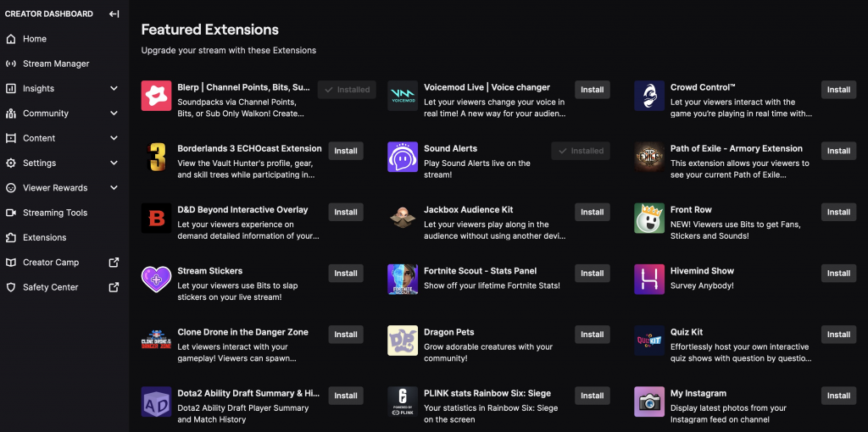
Task: Click the Creator Camp book icon
Action: point(10,263)
